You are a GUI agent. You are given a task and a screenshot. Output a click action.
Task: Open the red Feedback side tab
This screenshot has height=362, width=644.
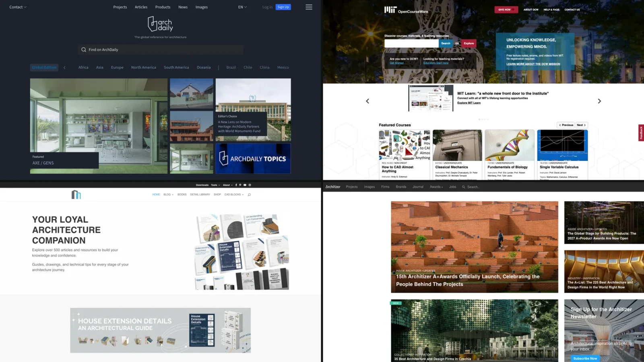pyautogui.click(x=641, y=133)
